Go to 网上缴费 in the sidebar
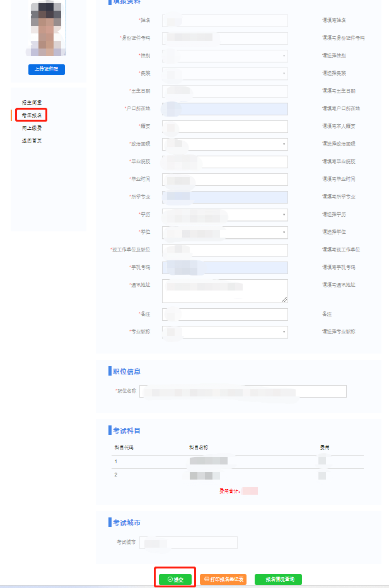The height and width of the screenshot is (588, 389). click(x=32, y=128)
